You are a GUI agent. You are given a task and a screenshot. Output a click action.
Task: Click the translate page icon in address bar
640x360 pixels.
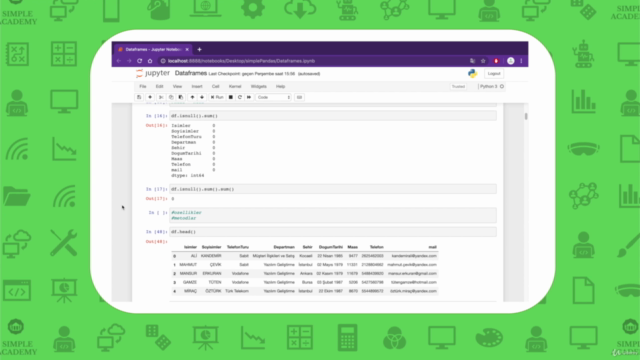click(472, 61)
